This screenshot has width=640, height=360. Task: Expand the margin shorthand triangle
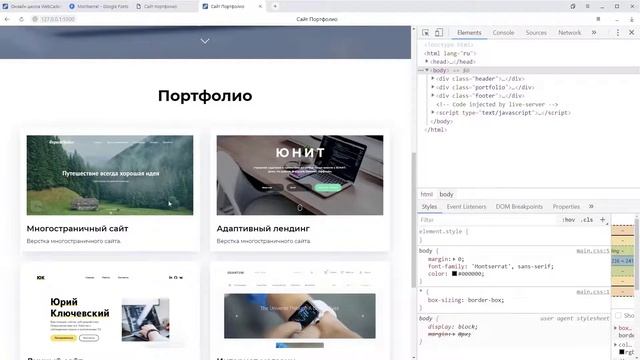click(x=454, y=259)
